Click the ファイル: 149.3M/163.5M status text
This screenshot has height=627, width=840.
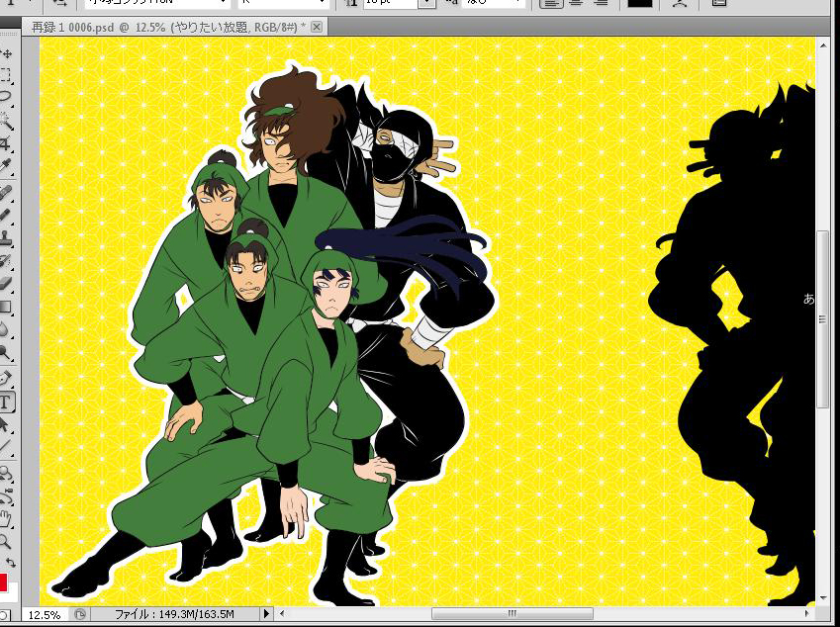click(x=174, y=614)
